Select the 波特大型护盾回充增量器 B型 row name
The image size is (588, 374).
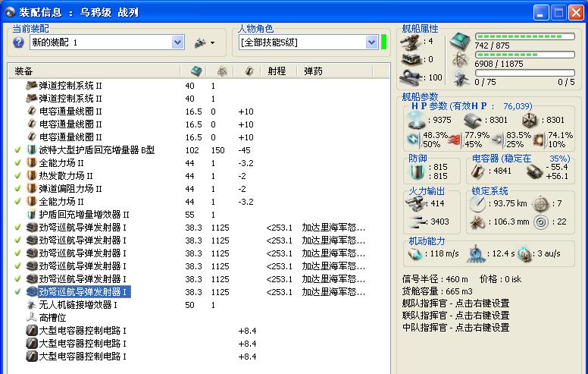tap(97, 150)
